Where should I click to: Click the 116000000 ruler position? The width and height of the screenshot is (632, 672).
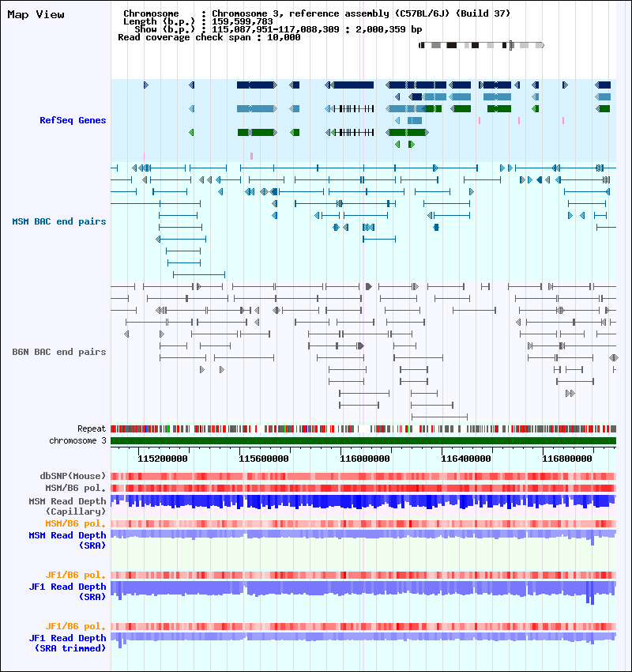365,459
